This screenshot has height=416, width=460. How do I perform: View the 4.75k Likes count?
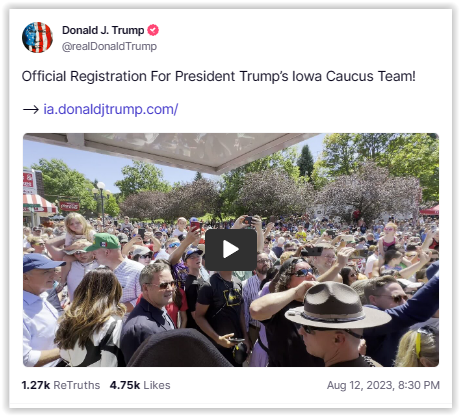(x=140, y=385)
